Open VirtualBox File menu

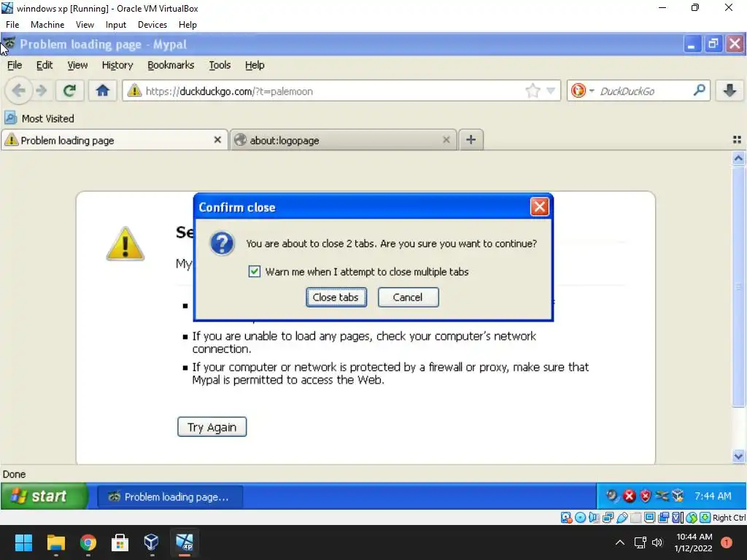point(12,25)
